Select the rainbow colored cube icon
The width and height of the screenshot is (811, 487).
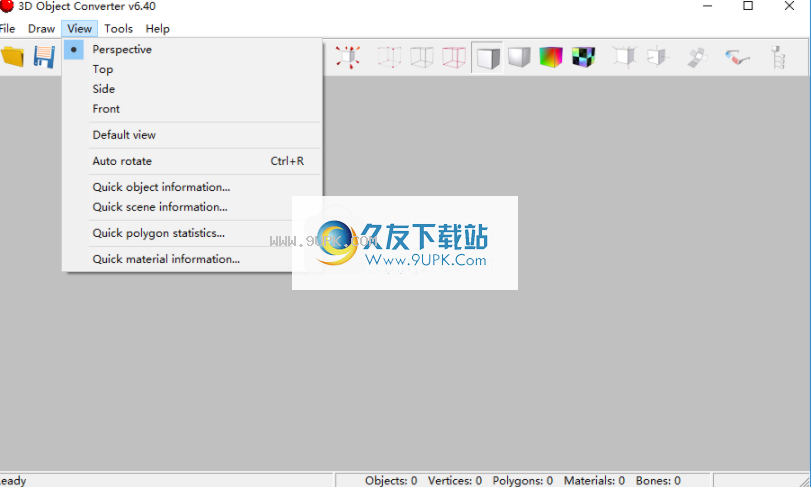pyautogui.click(x=551, y=57)
